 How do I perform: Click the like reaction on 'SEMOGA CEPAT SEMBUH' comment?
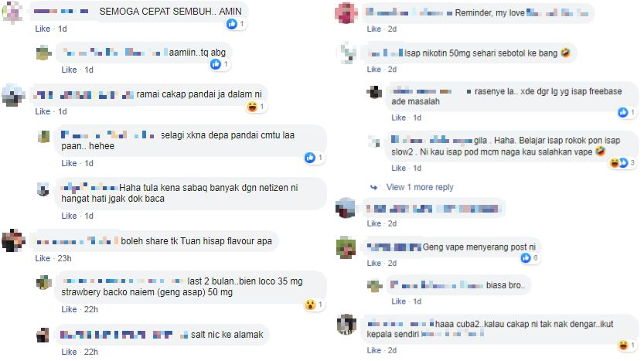(x=232, y=24)
